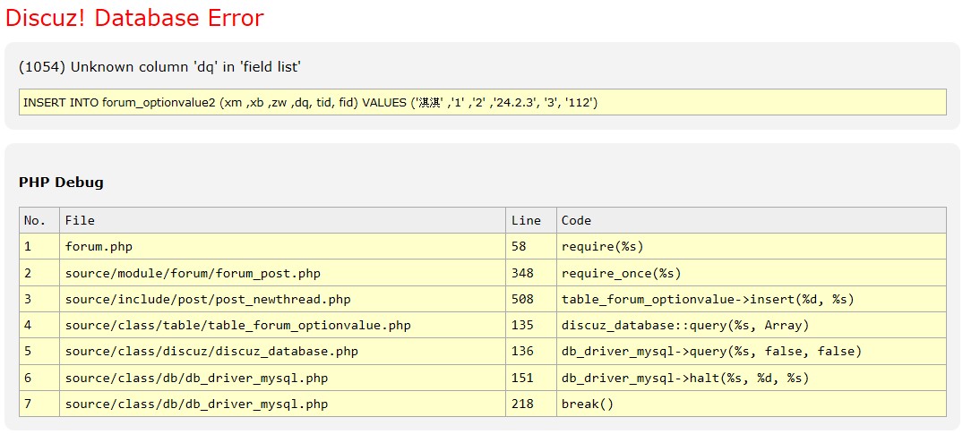Select the db_driver_mysql.php cell in row 7

pos(282,404)
